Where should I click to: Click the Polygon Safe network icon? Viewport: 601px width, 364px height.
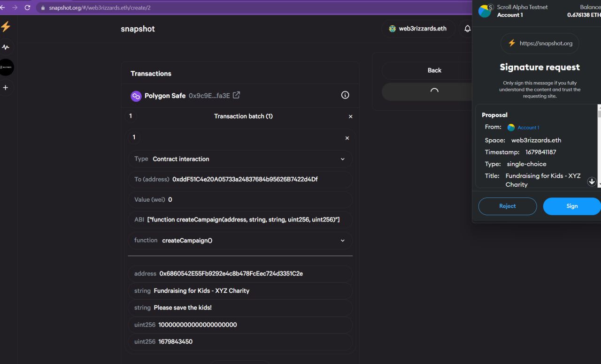pos(136,96)
